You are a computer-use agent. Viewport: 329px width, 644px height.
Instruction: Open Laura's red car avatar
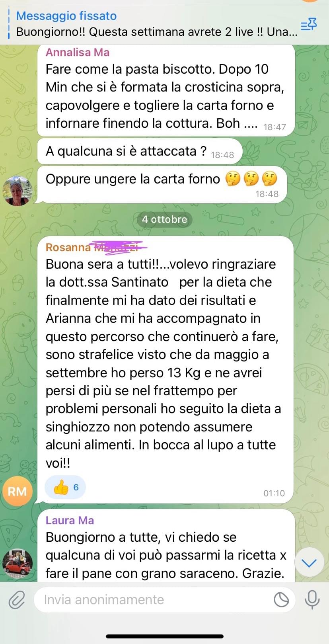tap(18, 564)
